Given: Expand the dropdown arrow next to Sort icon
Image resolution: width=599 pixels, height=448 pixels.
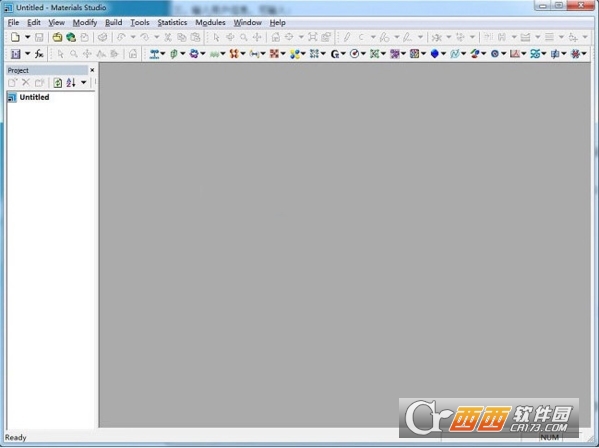Looking at the screenshot, I should tap(84, 82).
